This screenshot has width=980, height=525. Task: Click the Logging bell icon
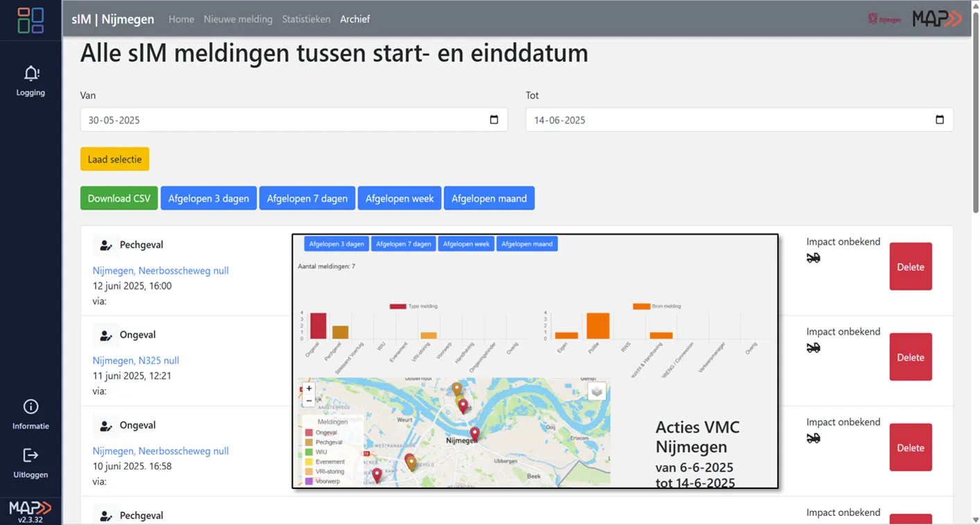pos(31,74)
